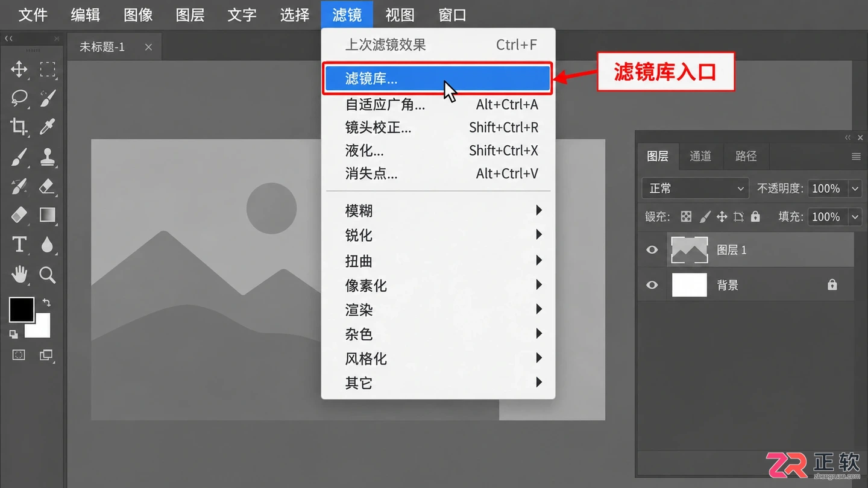The height and width of the screenshot is (488, 868).
Task: Switch to the 路径 tab
Action: [746, 156]
